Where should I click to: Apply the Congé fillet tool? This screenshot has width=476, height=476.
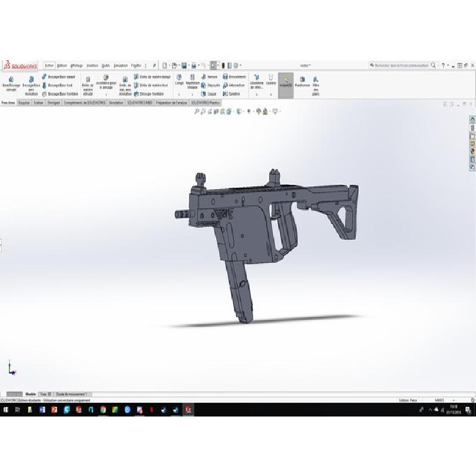179,81
